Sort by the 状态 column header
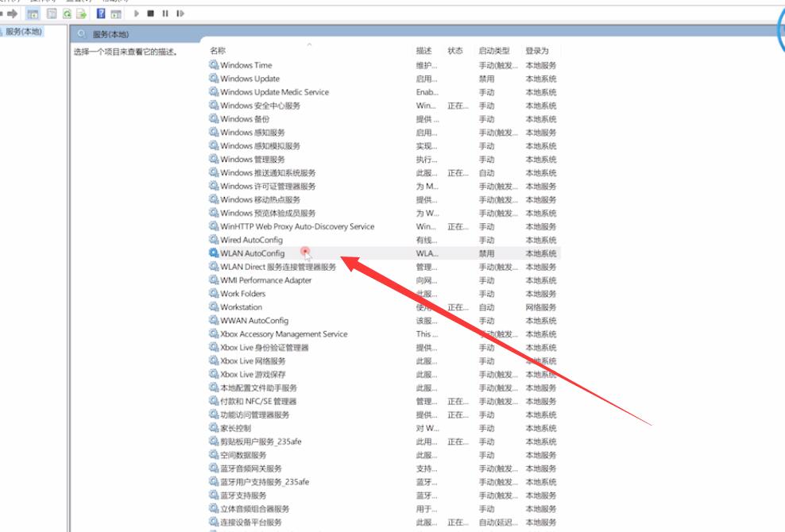The width and height of the screenshot is (785, 532). point(454,51)
